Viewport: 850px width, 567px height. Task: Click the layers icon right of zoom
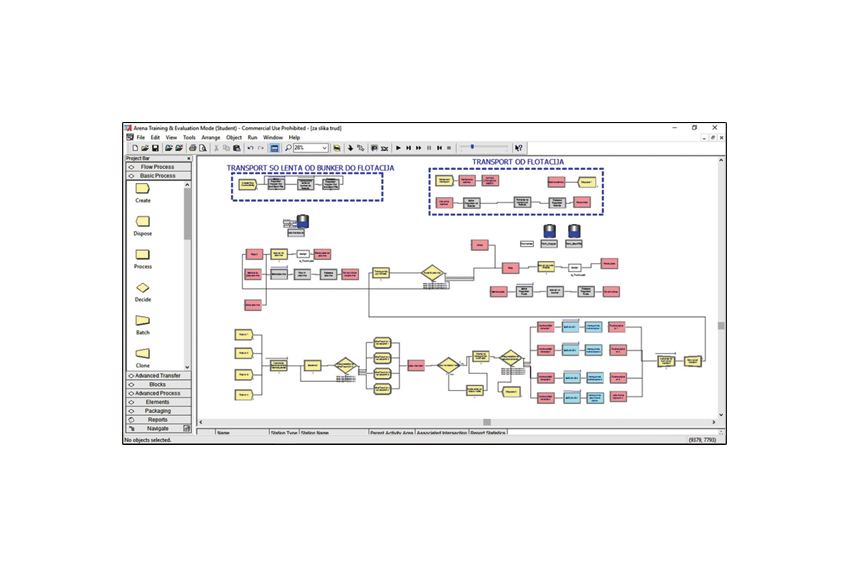click(336, 147)
